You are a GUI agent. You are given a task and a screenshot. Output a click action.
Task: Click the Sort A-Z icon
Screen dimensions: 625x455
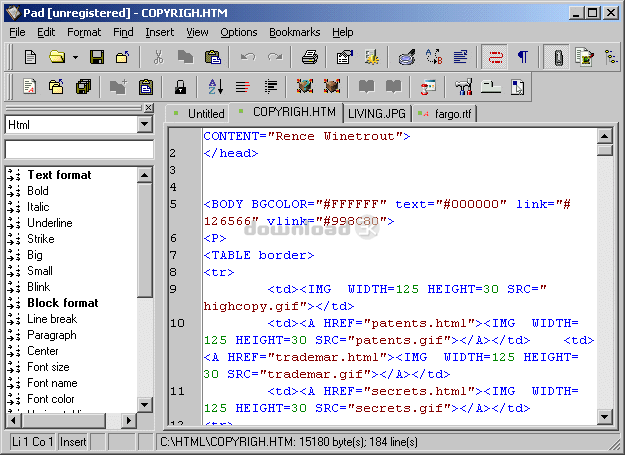click(216, 86)
